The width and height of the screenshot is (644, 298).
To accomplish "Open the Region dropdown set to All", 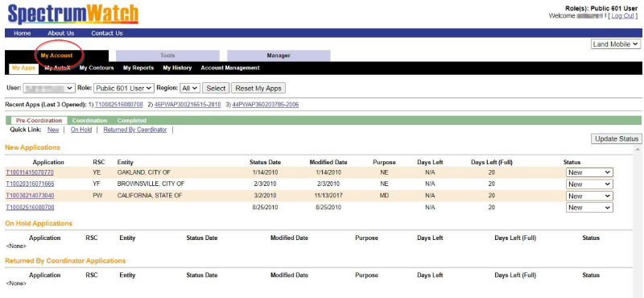I will pos(190,88).
